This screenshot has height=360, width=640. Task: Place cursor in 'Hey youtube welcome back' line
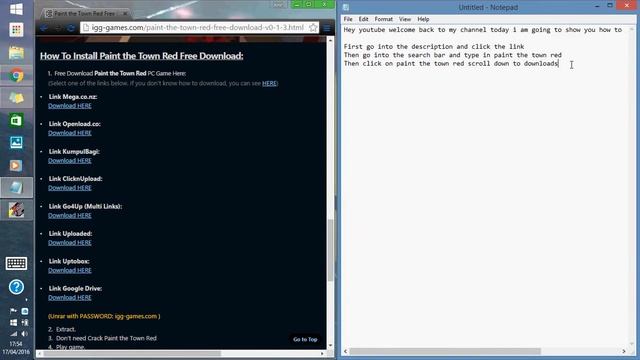[482, 30]
